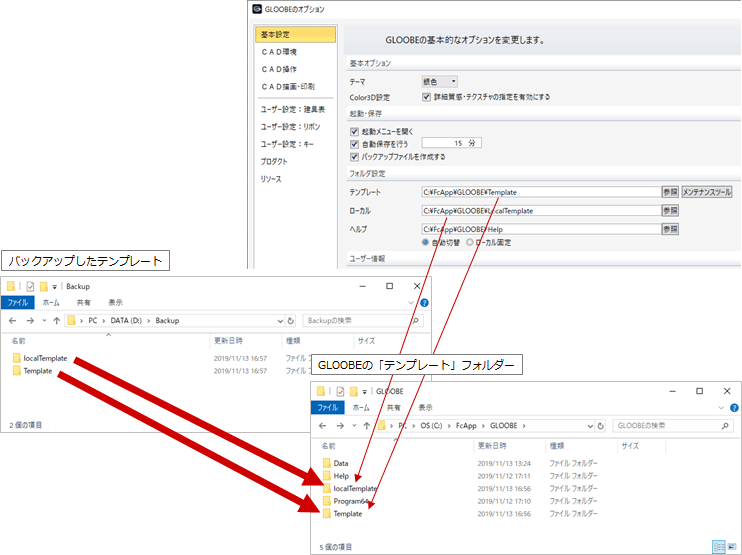Sort by 更新日時 column in Backup window

(228, 341)
